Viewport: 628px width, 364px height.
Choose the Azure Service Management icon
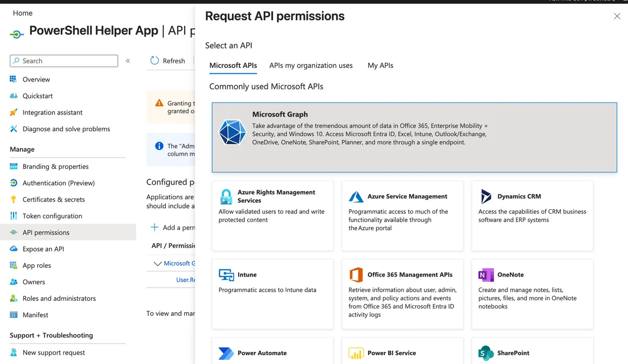[x=356, y=197]
